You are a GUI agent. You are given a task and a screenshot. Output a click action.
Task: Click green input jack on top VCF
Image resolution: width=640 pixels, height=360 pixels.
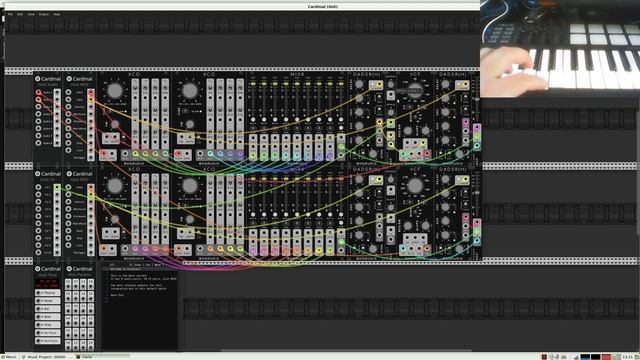(404, 154)
